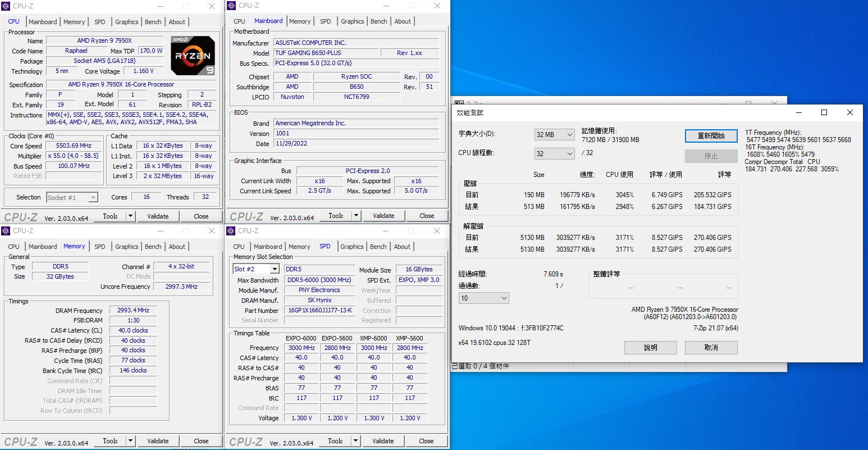Click BIOS Date '11/29/2022'
868x450 pixels.
pyautogui.click(x=356, y=144)
